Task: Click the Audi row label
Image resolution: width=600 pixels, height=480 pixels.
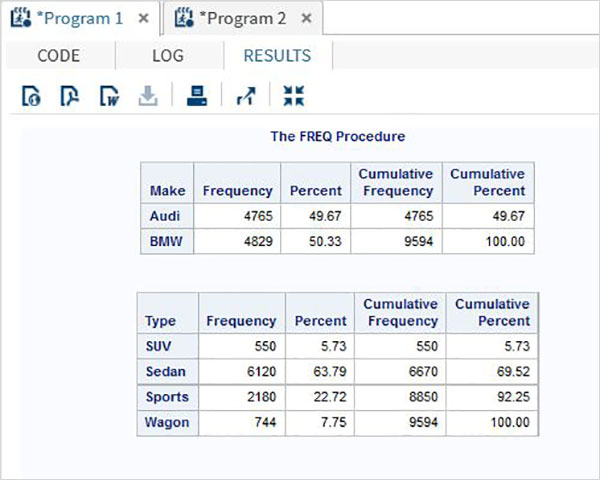Action: 167,216
